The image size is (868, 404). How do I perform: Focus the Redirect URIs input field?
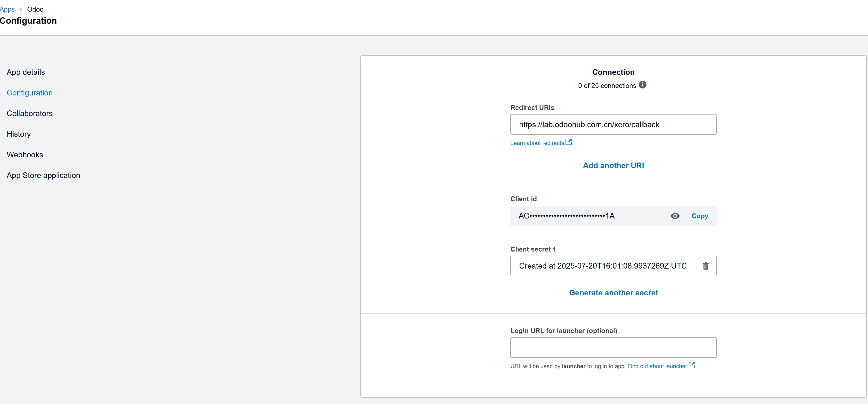613,124
